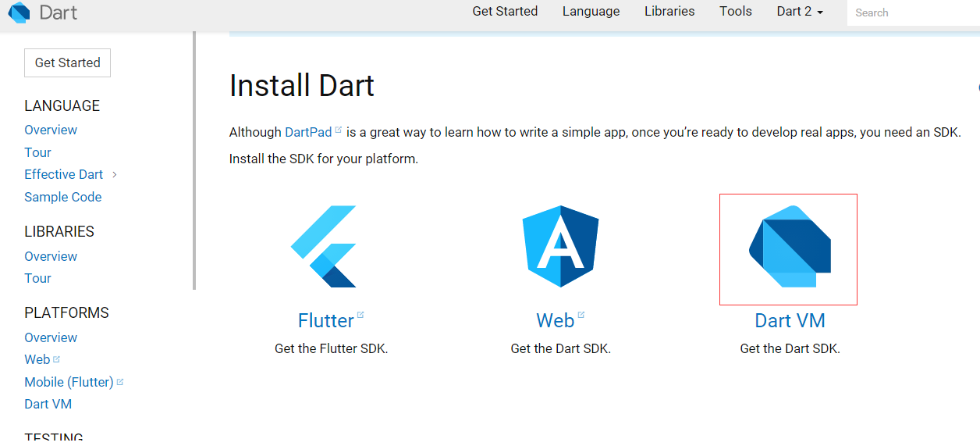Viewport: 980px width, 446px height.
Task: Open Web under PLATFORMS section
Action: (37, 359)
